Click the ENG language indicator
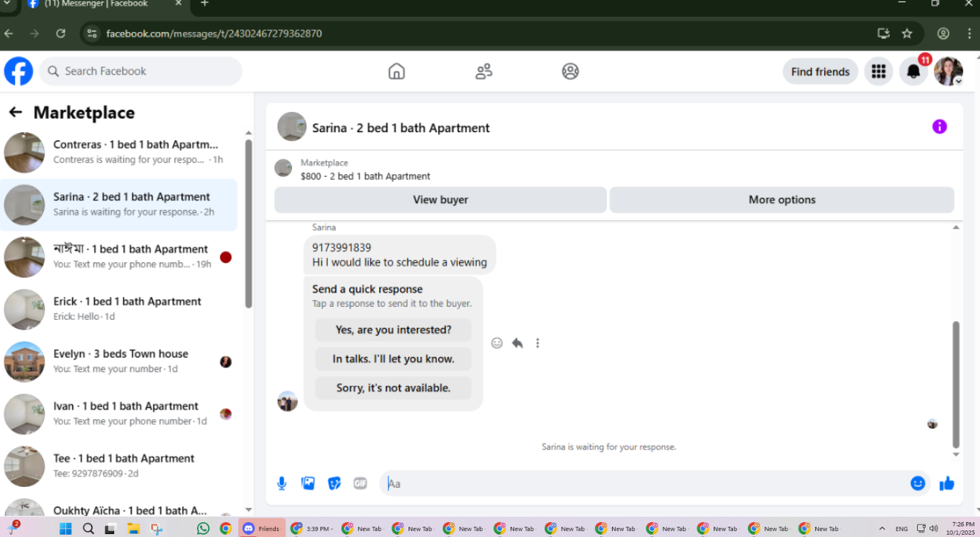This screenshot has height=537, width=980. pyautogui.click(x=902, y=529)
